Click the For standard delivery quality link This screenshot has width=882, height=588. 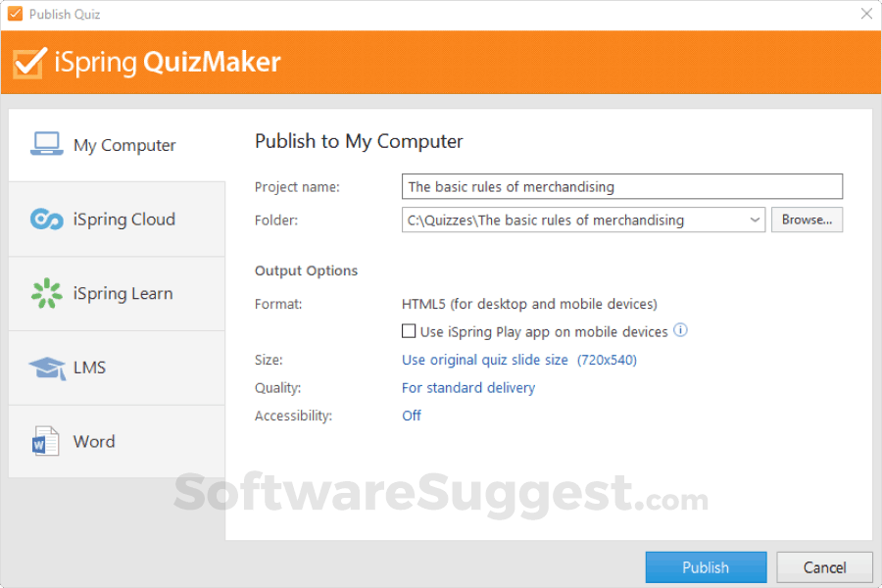[468, 388]
